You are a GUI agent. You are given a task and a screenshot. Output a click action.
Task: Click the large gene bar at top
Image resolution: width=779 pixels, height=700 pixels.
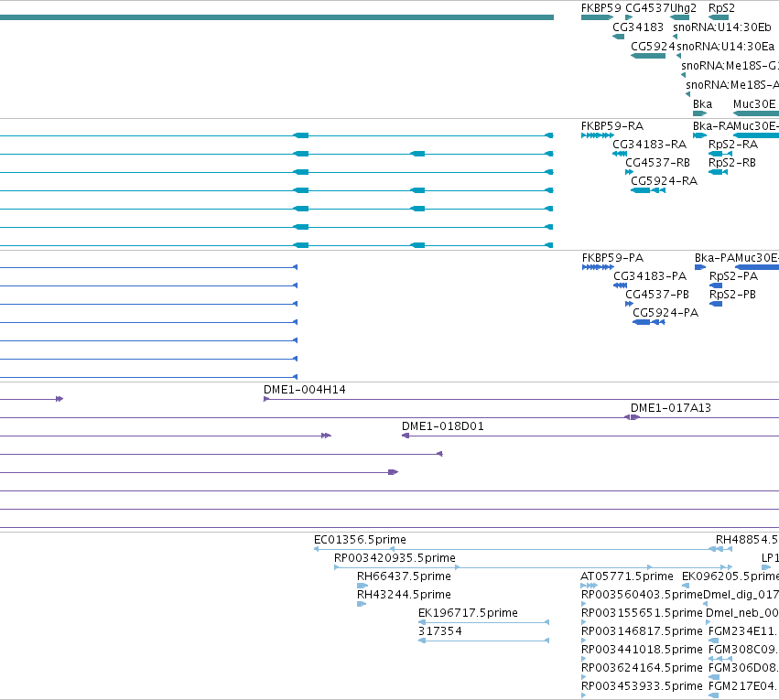(276, 17)
